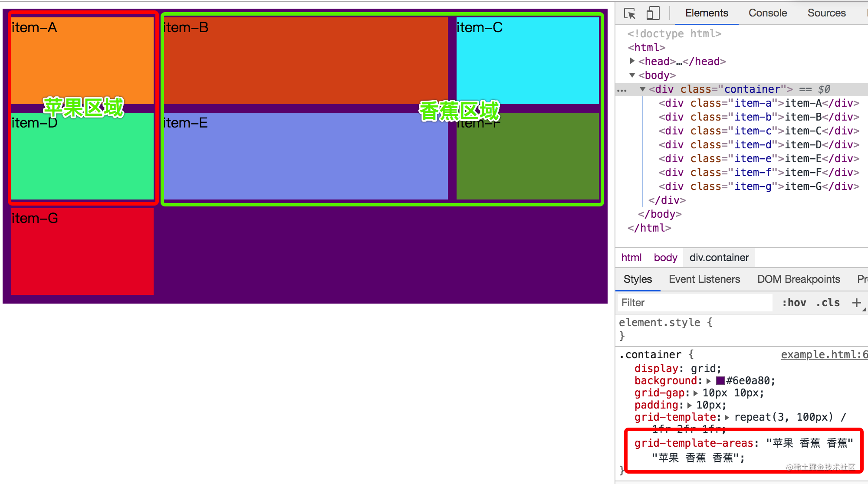Click the Event Listeners sub-tab
The width and height of the screenshot is (868, 484).
tap(704, 280)
